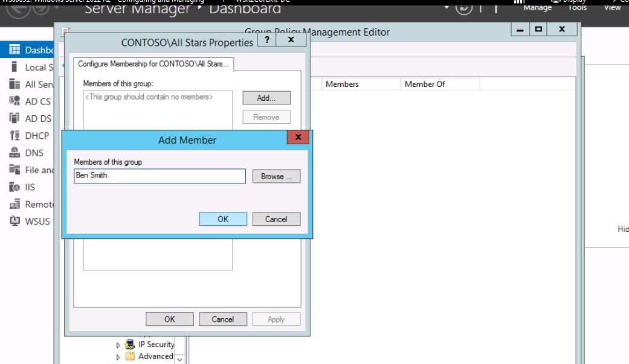Cancel the Add Member dialog

tap(276, 219)
